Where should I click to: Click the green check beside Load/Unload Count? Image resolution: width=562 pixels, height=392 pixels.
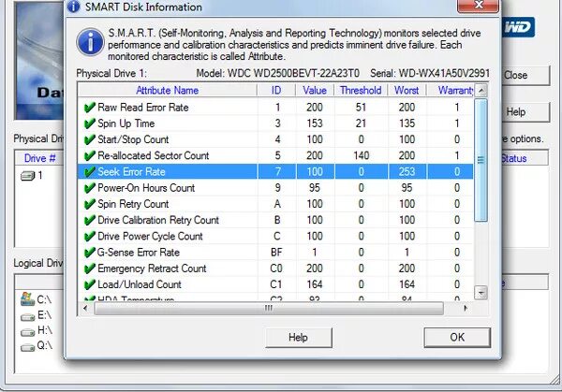pyautogui.click(x=89, y=284)
